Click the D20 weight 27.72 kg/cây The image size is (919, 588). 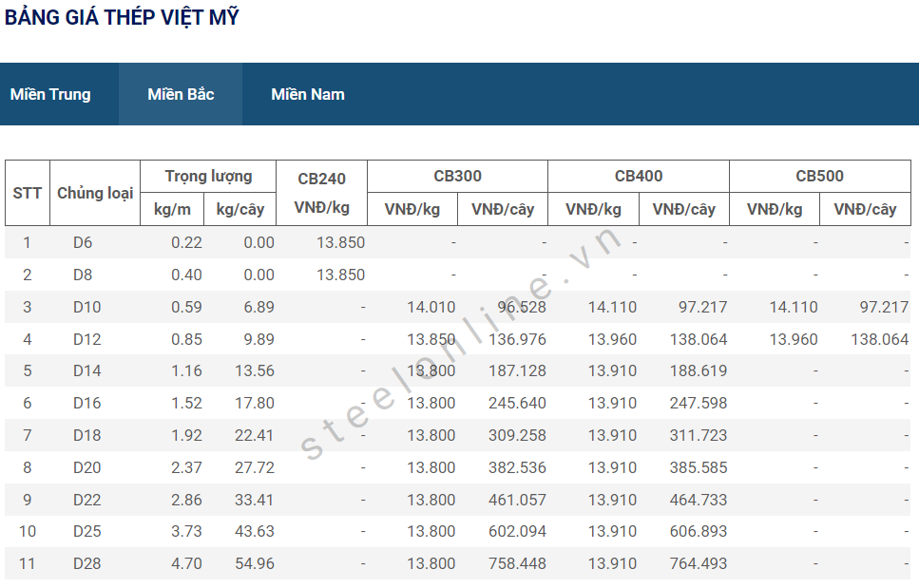(255, 467)
